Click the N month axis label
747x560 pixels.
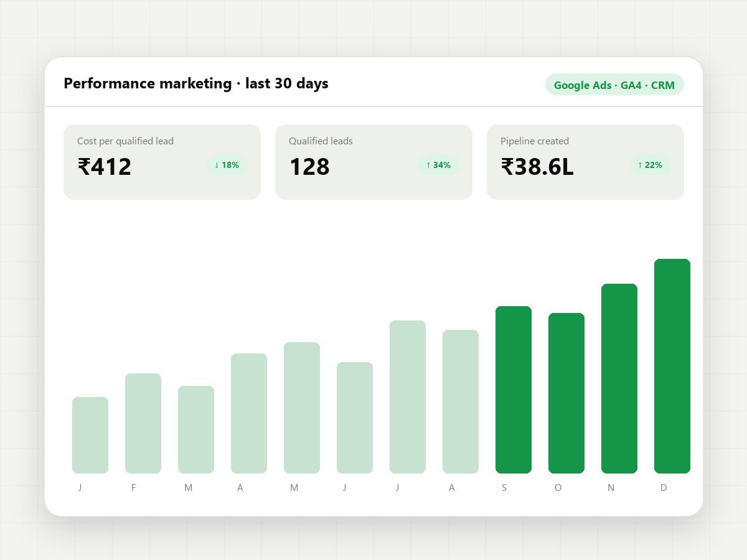click(611, 488)
